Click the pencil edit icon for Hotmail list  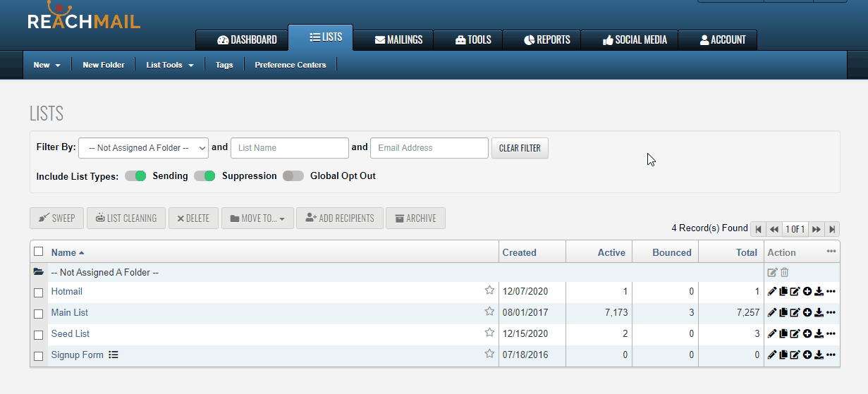pyautogui.click(x=772, y=292)
